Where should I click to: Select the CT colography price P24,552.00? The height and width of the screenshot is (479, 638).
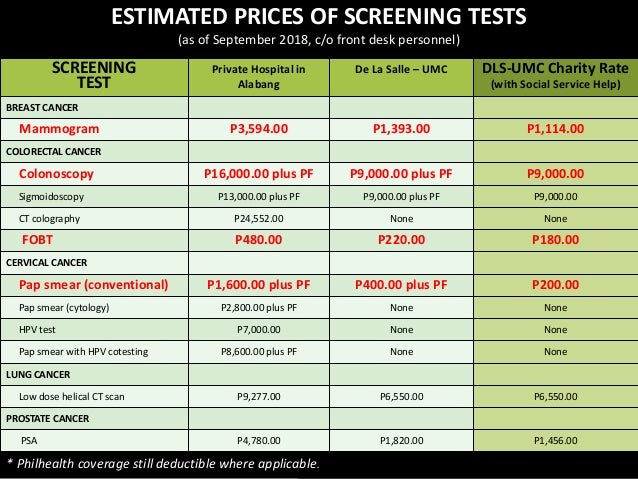[259, 219]
